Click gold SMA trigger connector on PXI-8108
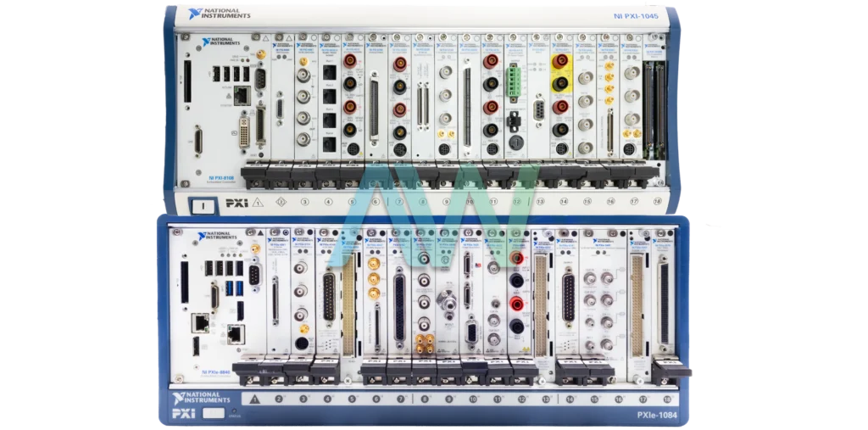This screenshot has height=430, width=868. point(260,55)
